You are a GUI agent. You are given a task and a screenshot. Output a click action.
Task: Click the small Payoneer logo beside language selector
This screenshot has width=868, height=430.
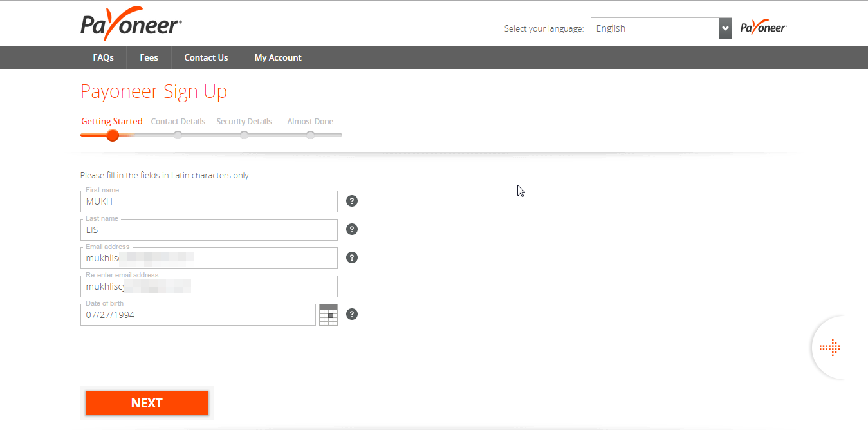point(763,27)
